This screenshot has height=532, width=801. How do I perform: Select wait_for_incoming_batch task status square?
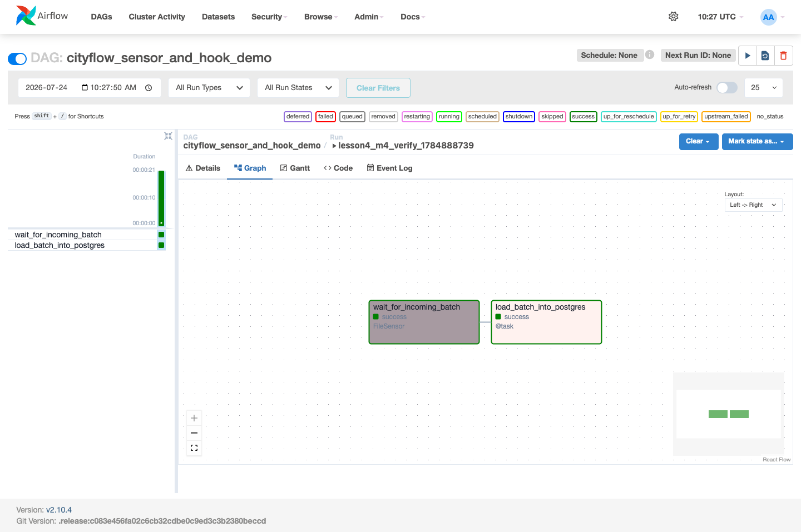coord(161,235)
